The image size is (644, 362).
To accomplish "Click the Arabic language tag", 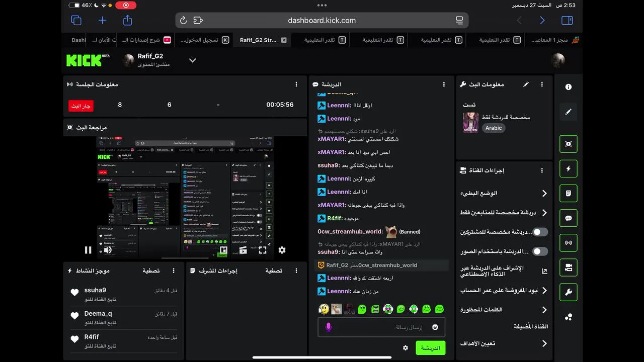I will tap(494, 128).
